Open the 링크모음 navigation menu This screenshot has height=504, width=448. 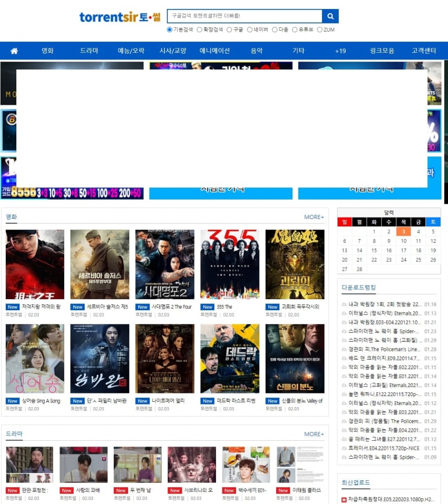point(382,51)
